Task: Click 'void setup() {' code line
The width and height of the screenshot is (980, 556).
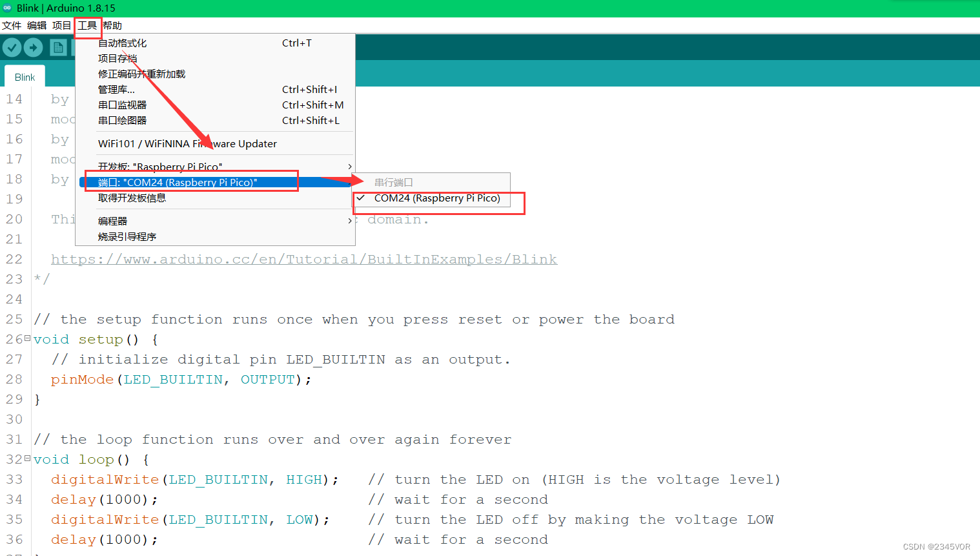Action: [x=96, y=339]
